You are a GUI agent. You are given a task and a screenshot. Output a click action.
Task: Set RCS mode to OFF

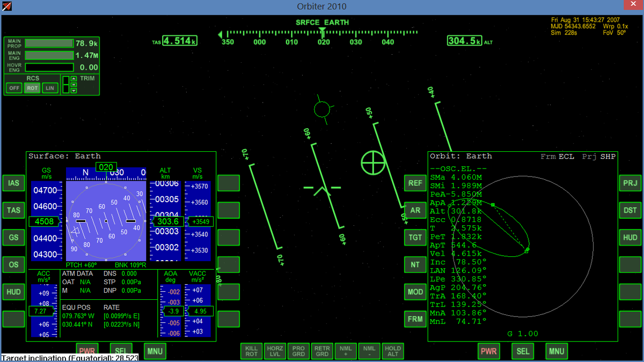(14, 88)
